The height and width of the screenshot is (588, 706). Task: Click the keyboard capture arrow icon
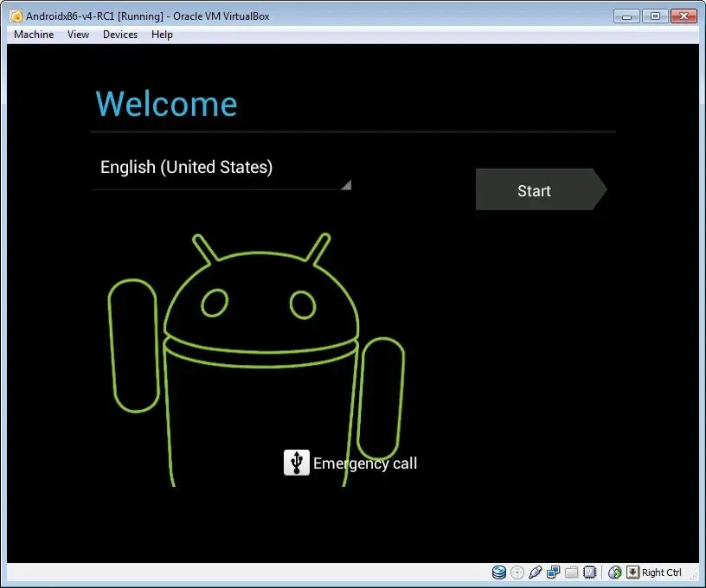[632, 572]
